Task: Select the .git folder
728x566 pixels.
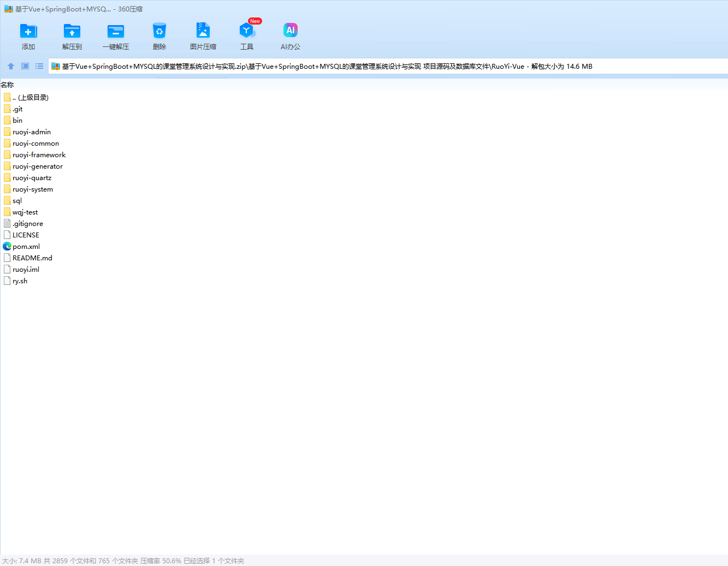Action: 13,109
